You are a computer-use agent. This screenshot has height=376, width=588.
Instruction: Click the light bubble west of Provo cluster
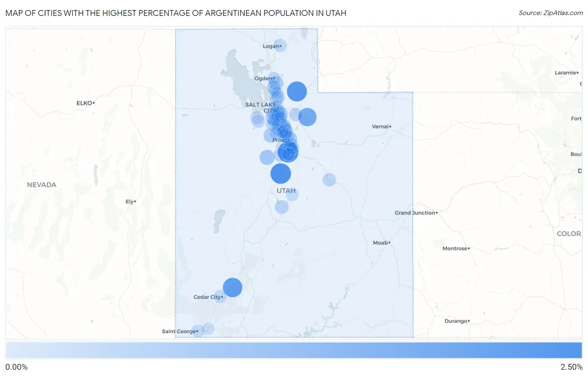click(x=267, y=157)
